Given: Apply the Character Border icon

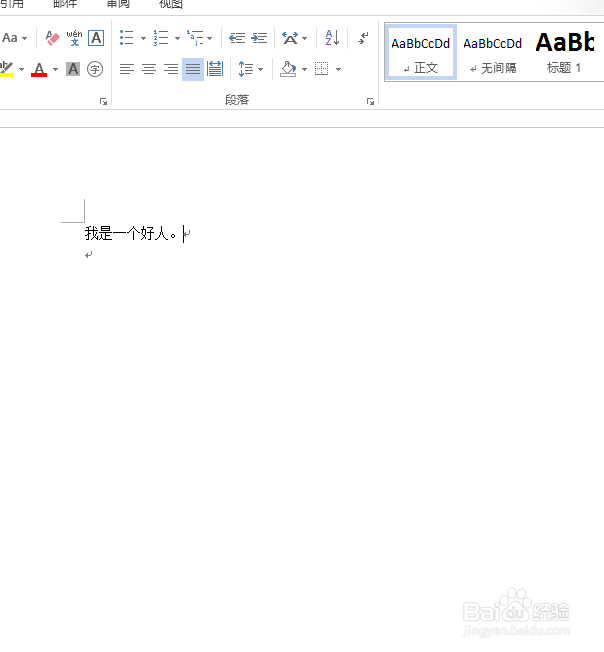Looking at the screenshot, I should coord(96,38).
